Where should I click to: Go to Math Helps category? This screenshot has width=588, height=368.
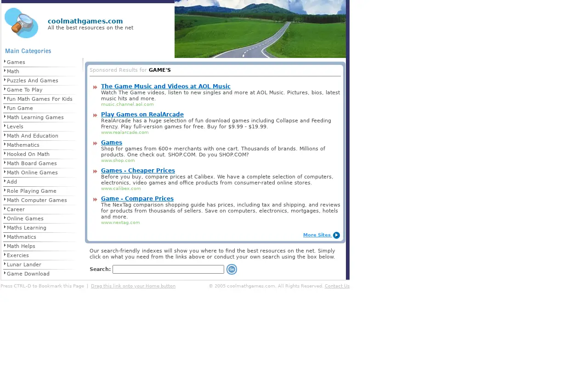click(x=21, y=247)
